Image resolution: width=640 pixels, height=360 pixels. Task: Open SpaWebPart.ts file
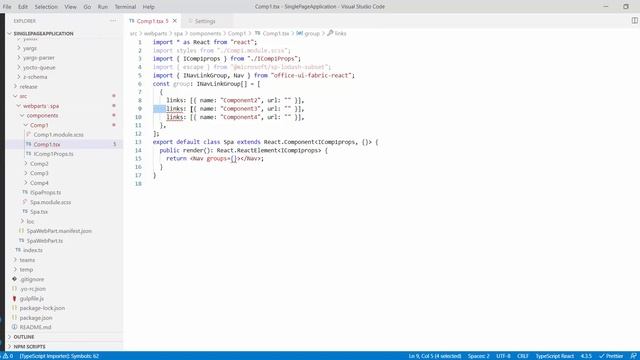tap(44, 241)
